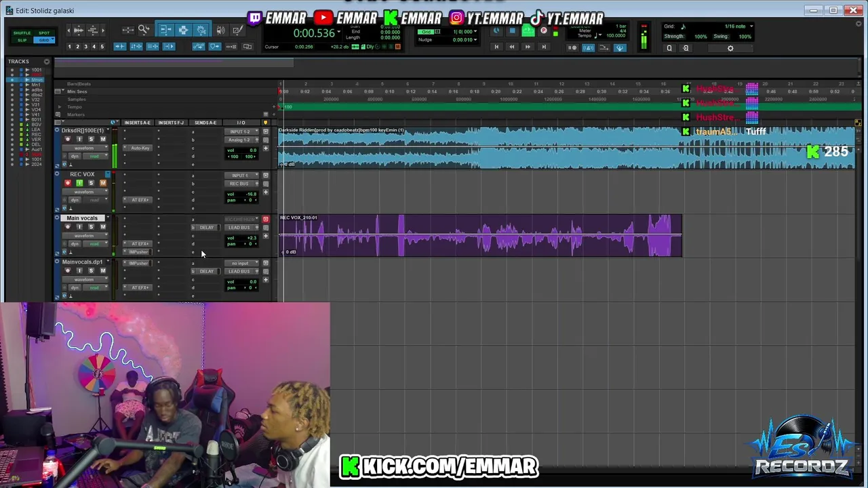Select the Min:Secs ruler

pyautogui.click(x=77, y=91)
